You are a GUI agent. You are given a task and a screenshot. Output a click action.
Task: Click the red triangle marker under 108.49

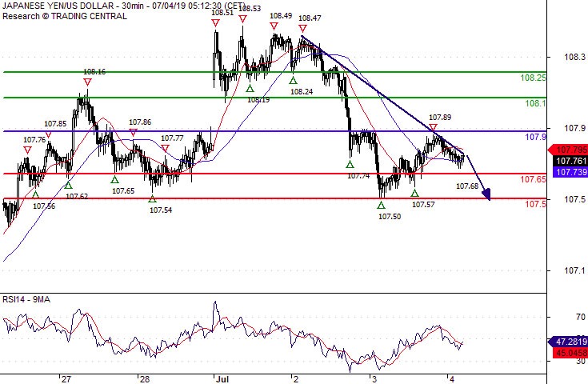coord(274,26)
